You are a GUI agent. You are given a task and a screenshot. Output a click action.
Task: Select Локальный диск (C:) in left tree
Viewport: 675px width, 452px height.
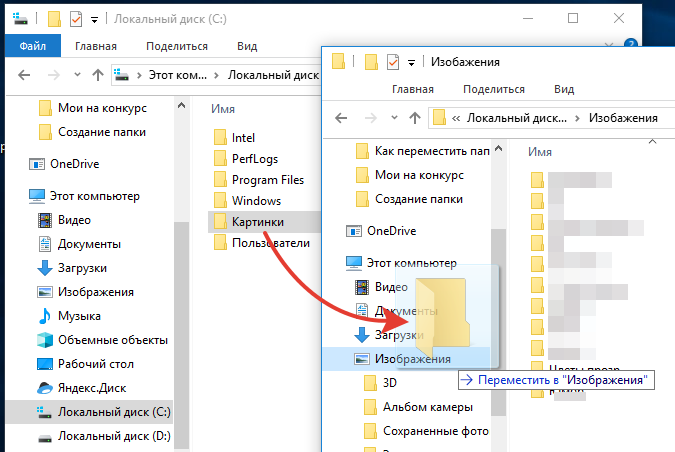click(x=90, y=412)
